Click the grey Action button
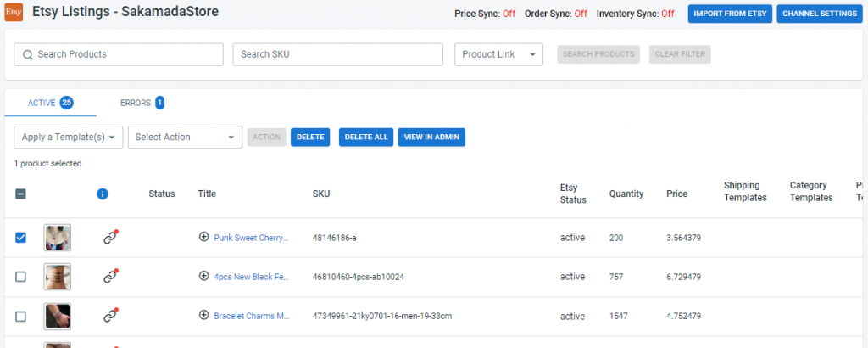The image size is (868, 348). (267, 137)
